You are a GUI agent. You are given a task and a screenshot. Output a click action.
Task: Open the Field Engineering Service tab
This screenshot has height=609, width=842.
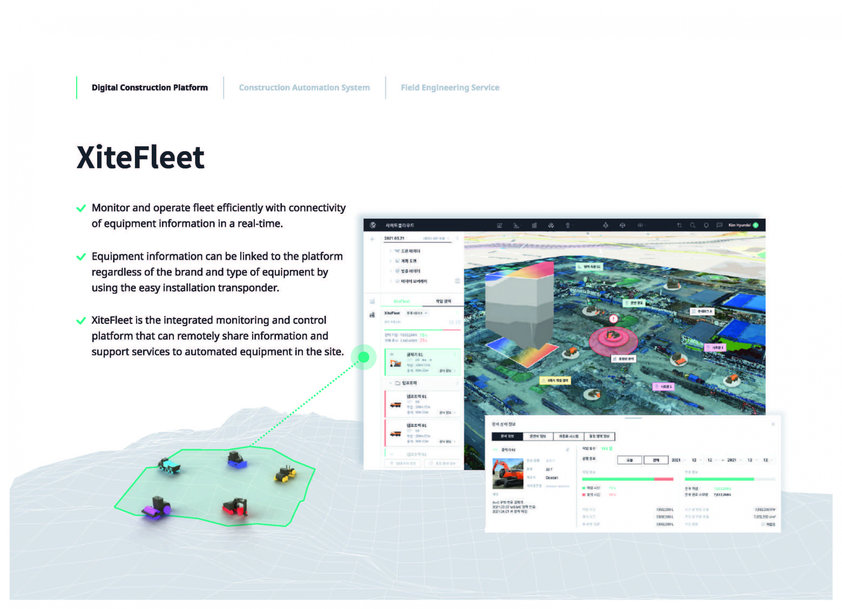(x=450, y=88)
